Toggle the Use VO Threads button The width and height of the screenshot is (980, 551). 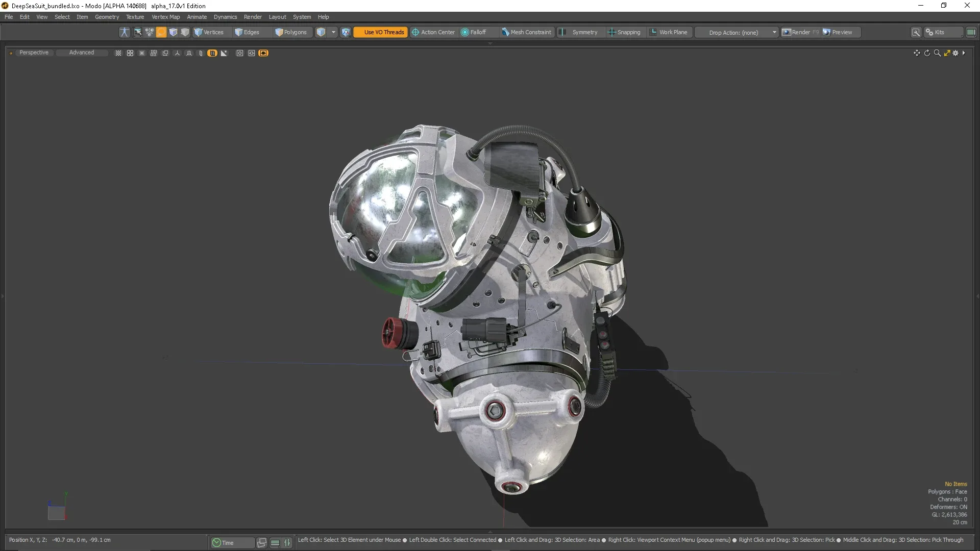coord(381,32)
